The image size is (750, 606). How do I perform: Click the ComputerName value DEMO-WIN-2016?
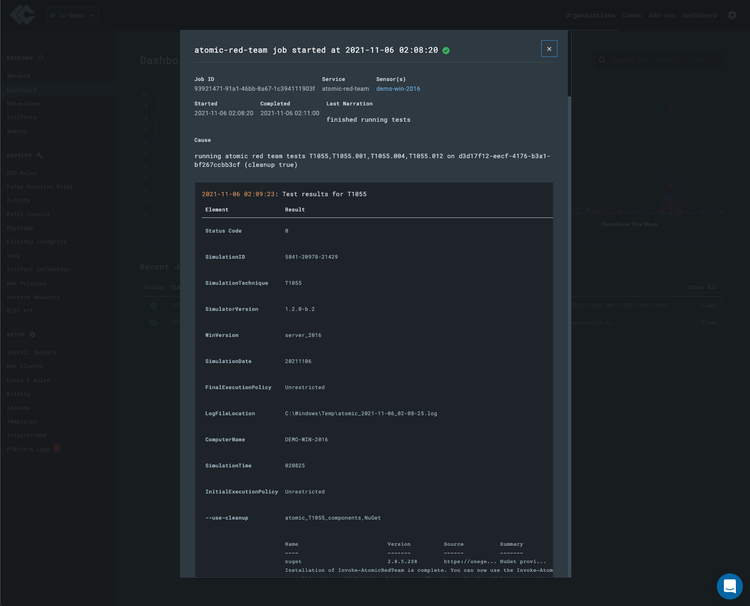[x=306, y=440]
